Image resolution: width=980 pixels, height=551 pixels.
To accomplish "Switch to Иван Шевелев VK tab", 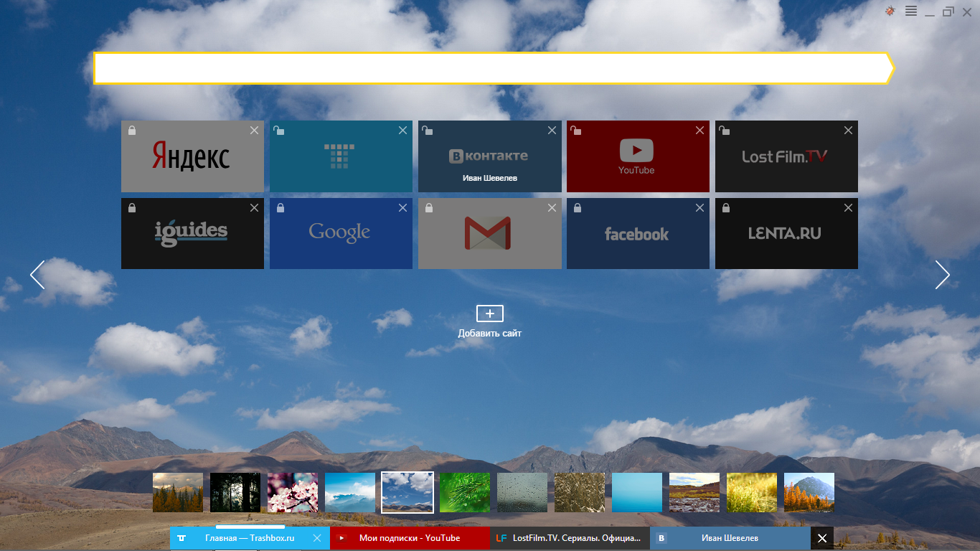I will pyautogui.click(x=730, y=538).
